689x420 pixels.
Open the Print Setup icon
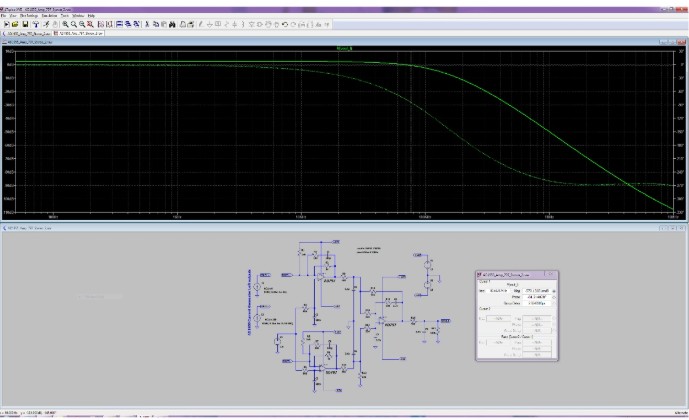[182, 24]
